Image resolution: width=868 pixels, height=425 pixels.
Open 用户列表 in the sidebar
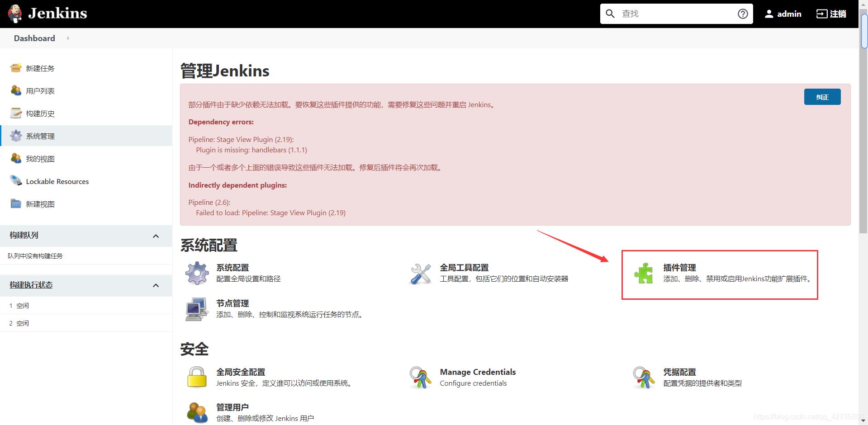pyautogui.click(x=40, y=91)
